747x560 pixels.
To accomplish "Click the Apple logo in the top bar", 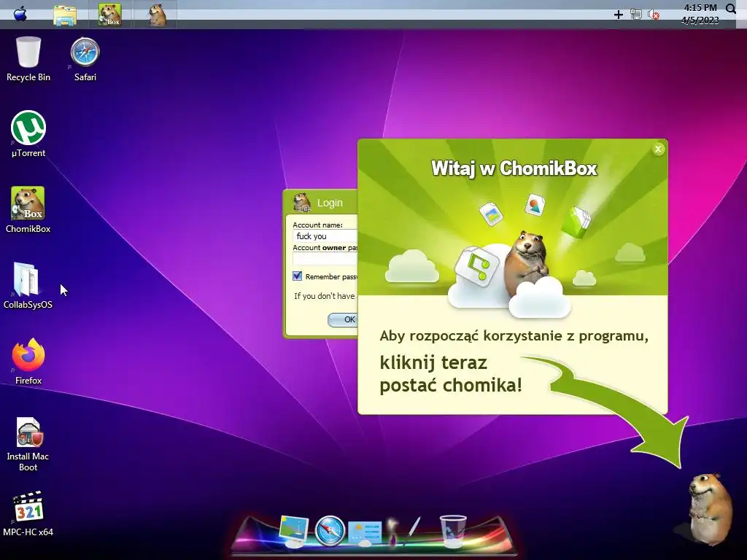I will pos(20,14).
